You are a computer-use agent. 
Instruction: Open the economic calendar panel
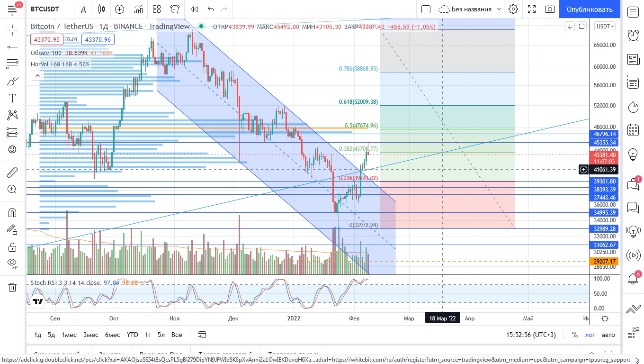[633, 130]
